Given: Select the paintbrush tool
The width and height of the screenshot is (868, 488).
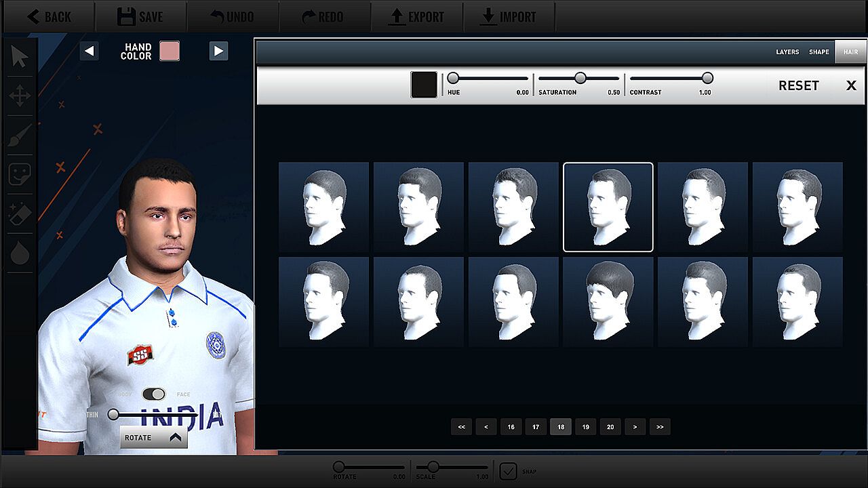Looking at the screenshot, I should click(20, 135).
